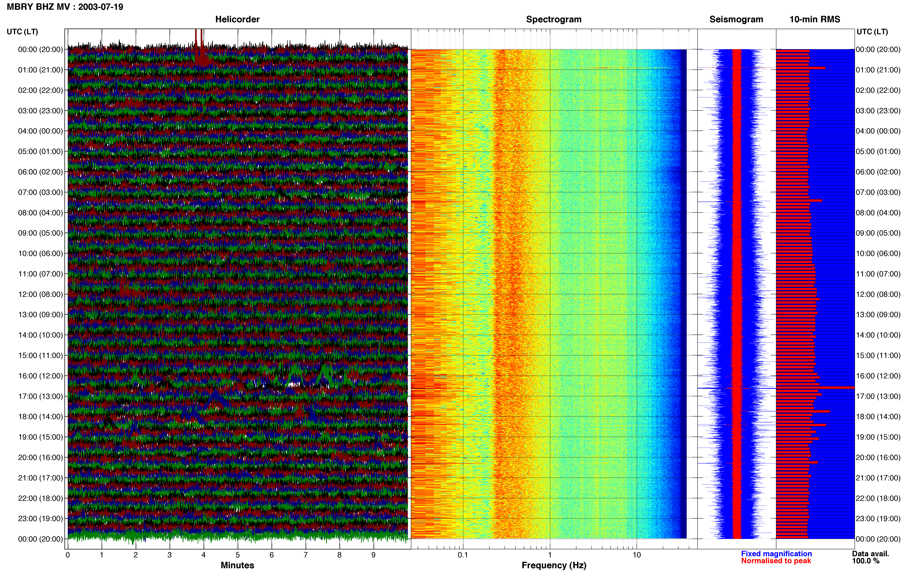Viewport: 924px width, 578px height.
Task: Click the right '20:00 (16:00)' time label
Action: [x=878, y=458]
